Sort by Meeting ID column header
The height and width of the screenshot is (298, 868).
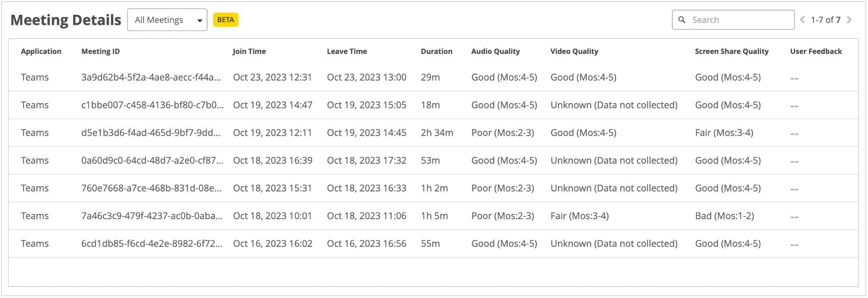pos(100,51)
